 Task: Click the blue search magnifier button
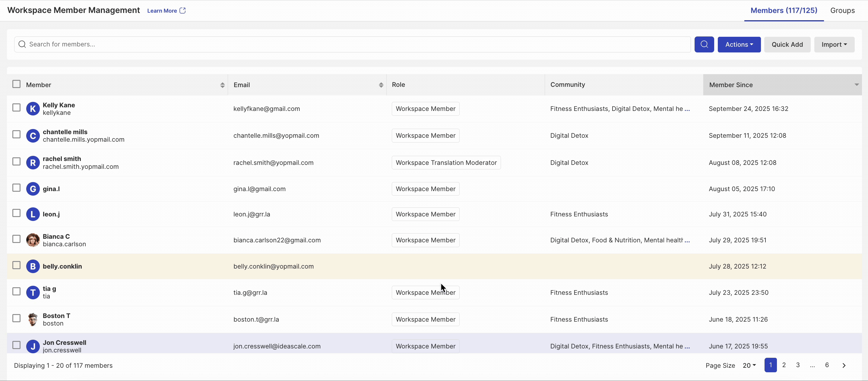pyautogui.click(x=704, y=45)
